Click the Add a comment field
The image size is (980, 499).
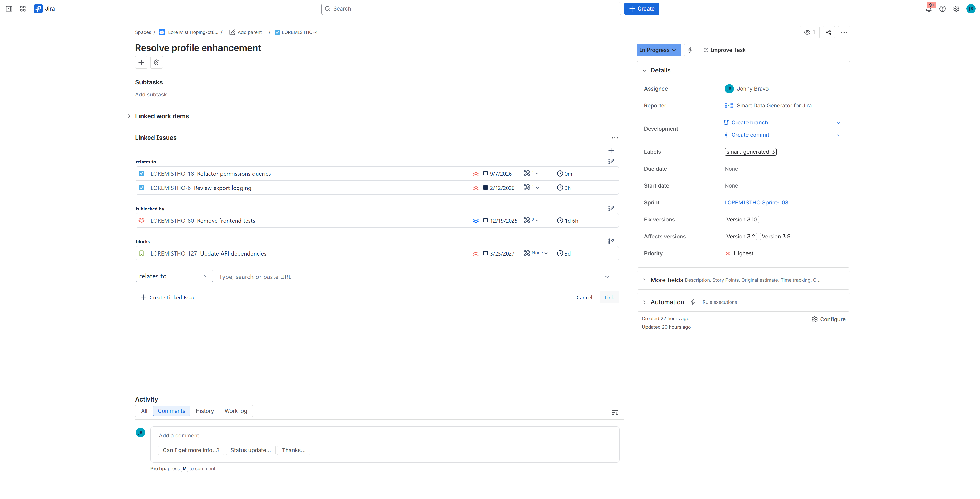[384, 435]
